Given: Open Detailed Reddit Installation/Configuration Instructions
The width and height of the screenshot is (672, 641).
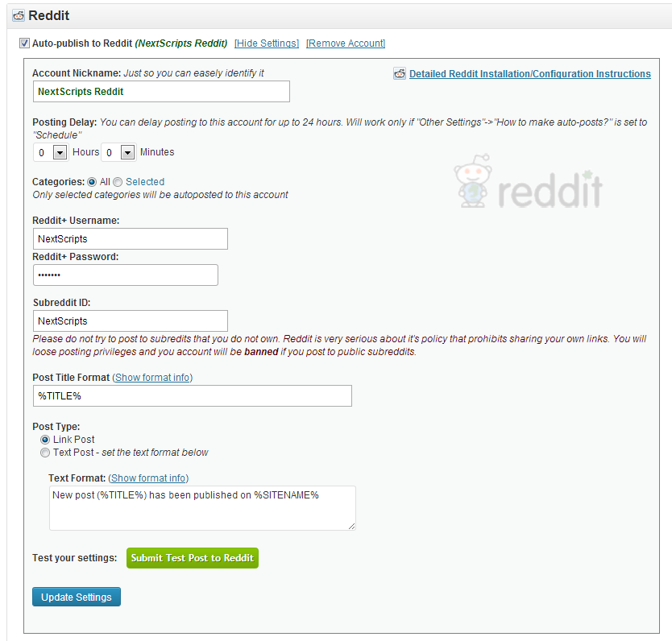Looking at the screenshot, I should pos(529,73).
